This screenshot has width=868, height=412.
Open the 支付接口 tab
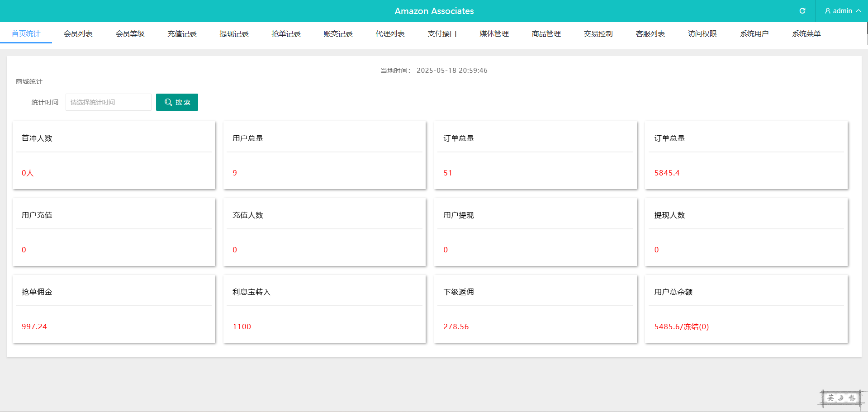click(442, 34)
